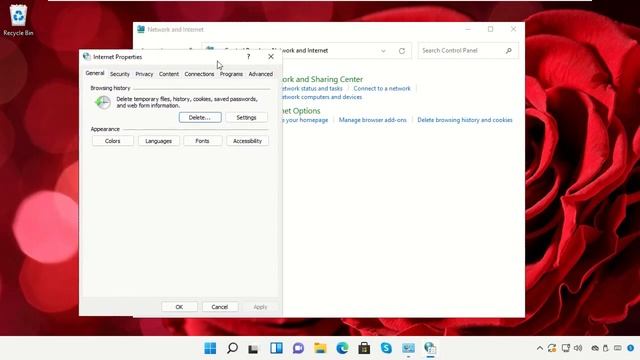Close the Internet Properties dialog

tap(271, 57)
